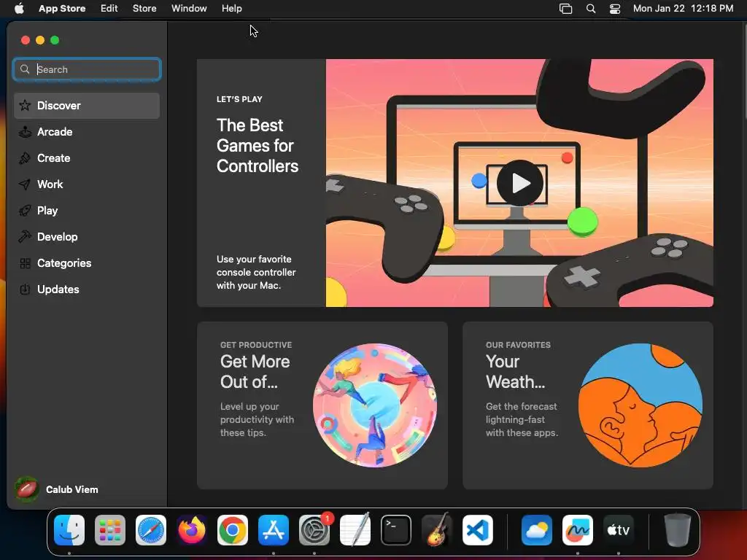
Task: Open the Edit menu
Action: coord(109,9)
